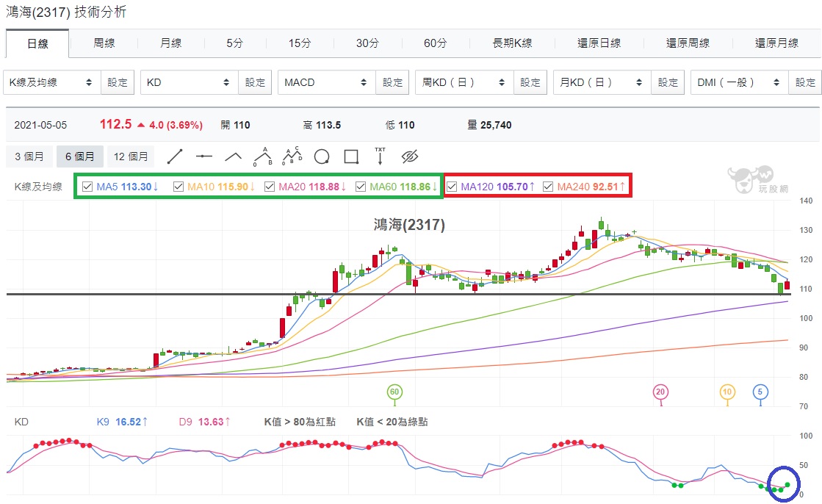Click the 60-day MA timeline marker

[394, 392]
